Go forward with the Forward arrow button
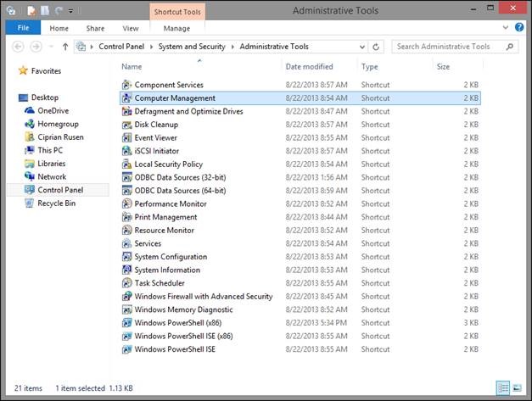This screenshot has height=401, width=532. (x=36, y=47)
